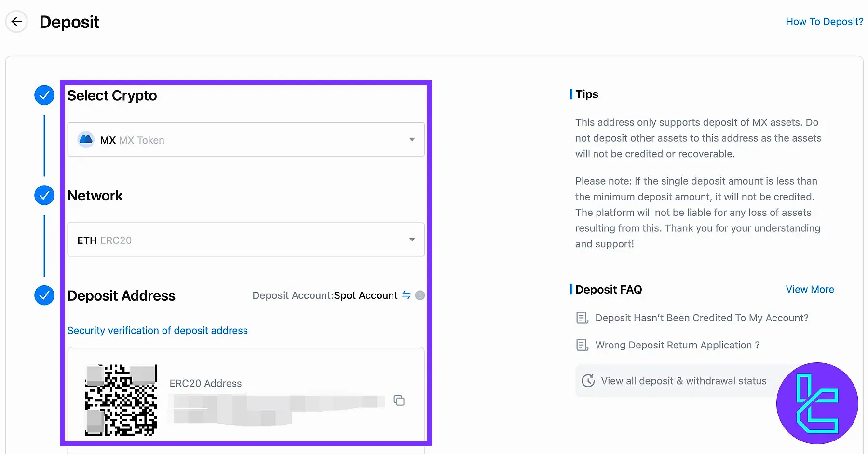
Task: Open Security verification of deposit address
Action: coord(157,331)
